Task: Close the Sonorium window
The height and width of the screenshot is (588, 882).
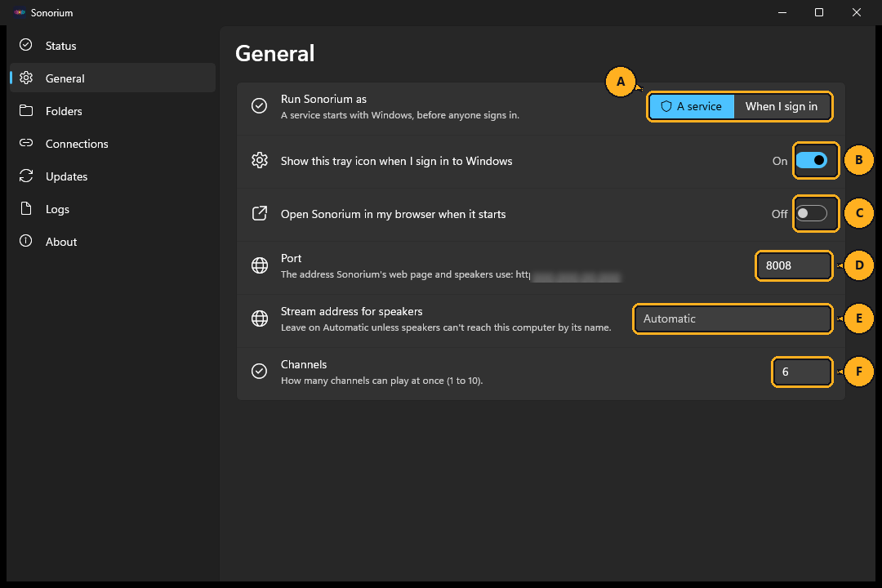Action: pos(857,12)
